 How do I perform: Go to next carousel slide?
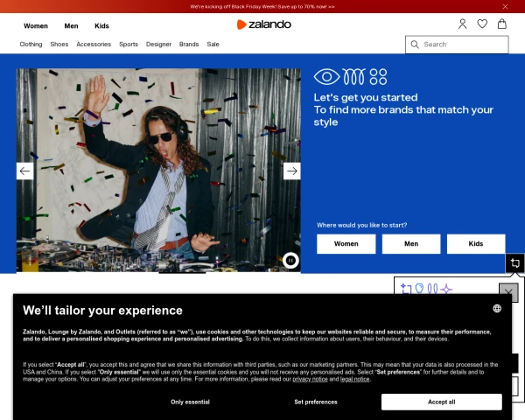click(292, 171)
